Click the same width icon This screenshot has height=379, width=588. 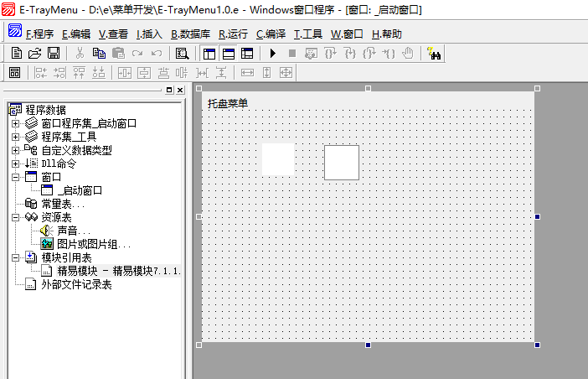tap(247, 72)
